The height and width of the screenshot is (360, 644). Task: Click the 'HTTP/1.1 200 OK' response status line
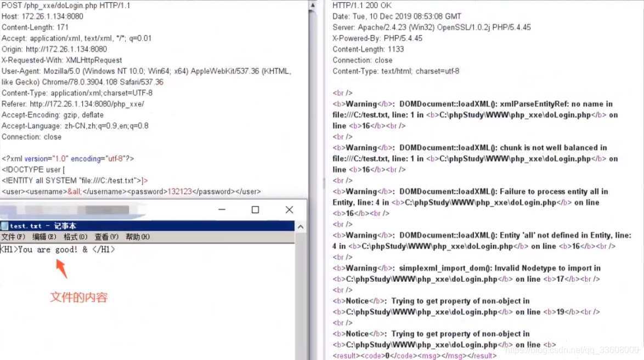tap(362, 5)
